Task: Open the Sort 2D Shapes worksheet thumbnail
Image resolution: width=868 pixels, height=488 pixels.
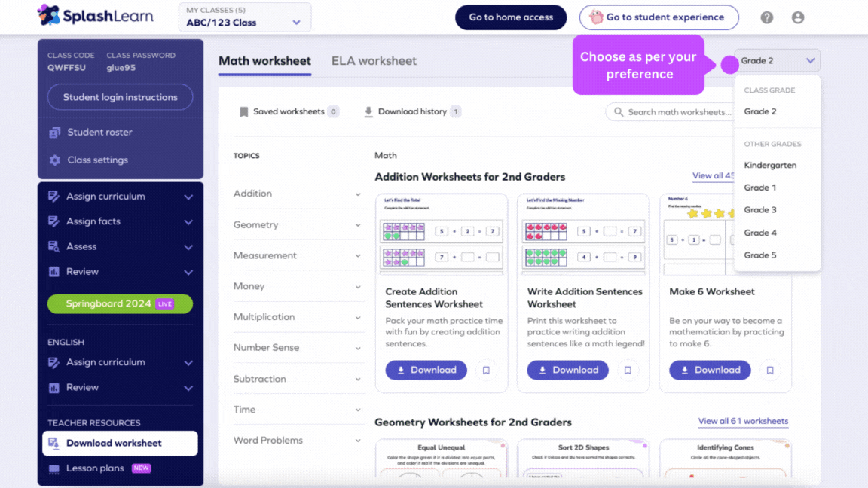Action: click(x=583, y=459)
